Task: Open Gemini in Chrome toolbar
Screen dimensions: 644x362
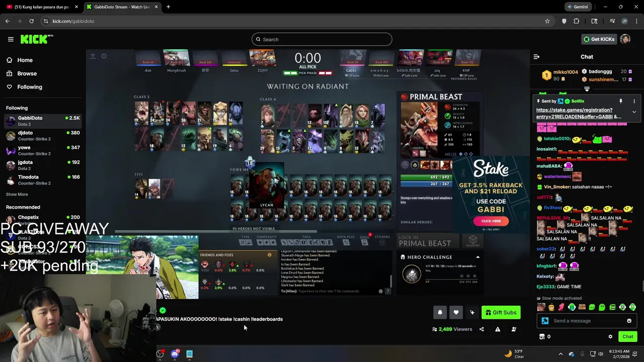Action: 577,7
